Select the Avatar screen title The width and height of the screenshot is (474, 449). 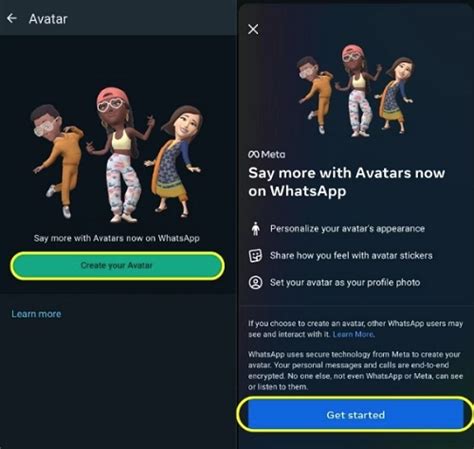[x=48, y=19]
